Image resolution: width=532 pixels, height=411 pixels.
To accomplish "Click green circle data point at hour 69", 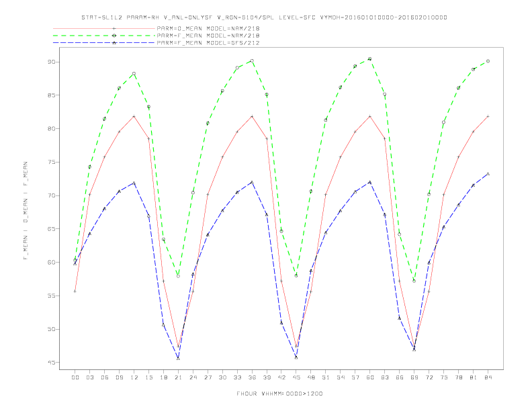I will [x=414, y=281].
